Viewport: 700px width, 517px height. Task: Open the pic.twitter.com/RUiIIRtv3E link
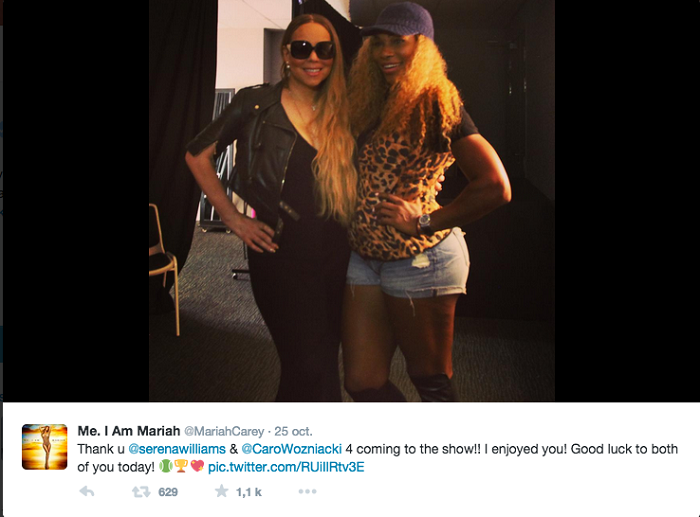point(286,467)
